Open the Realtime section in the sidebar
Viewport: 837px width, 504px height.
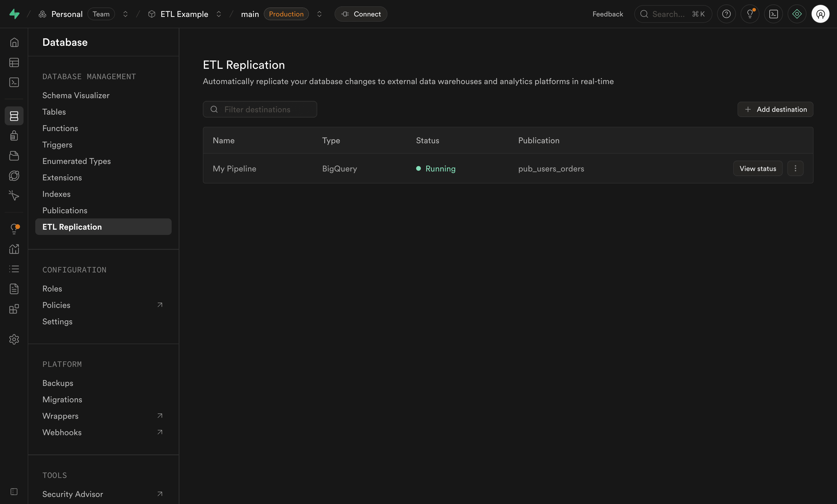tap(14, 176)
